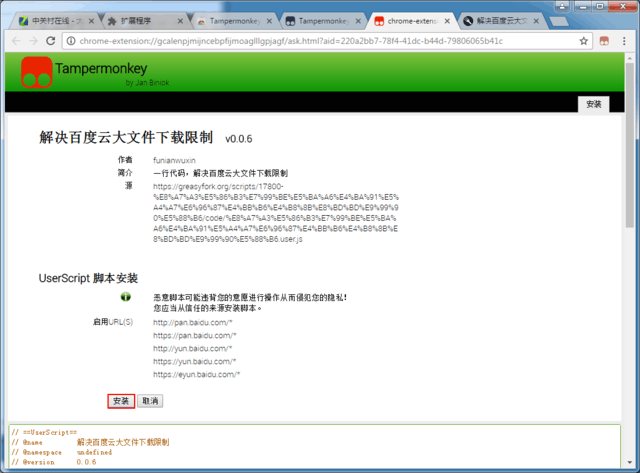Click https://eyun.baidu.com/* URL entry

click(196, 375)
